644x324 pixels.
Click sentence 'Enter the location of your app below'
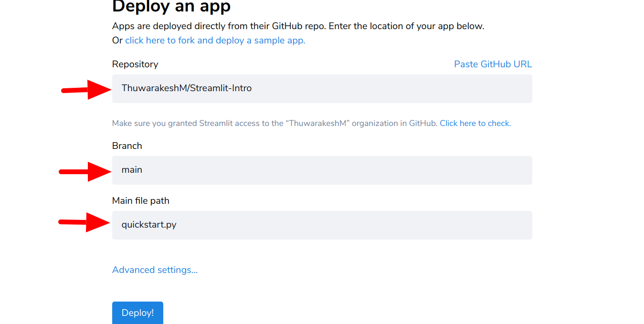tap(406, 26)
